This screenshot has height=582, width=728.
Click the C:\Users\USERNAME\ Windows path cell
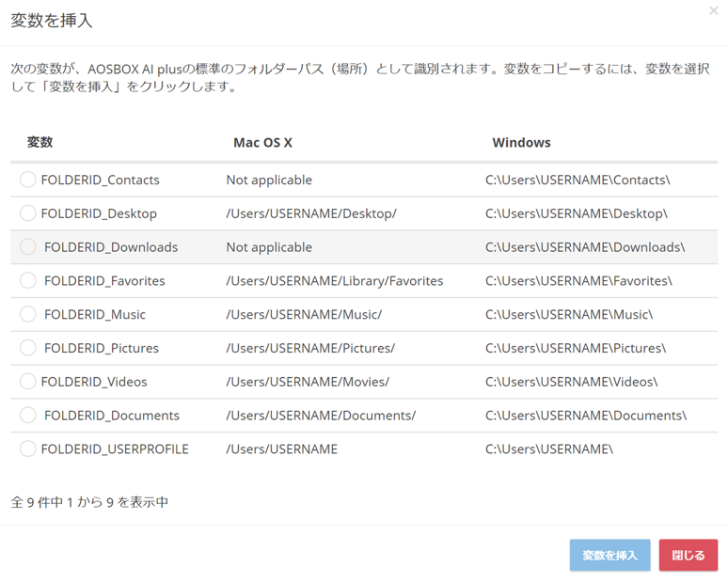coord(549,449)
